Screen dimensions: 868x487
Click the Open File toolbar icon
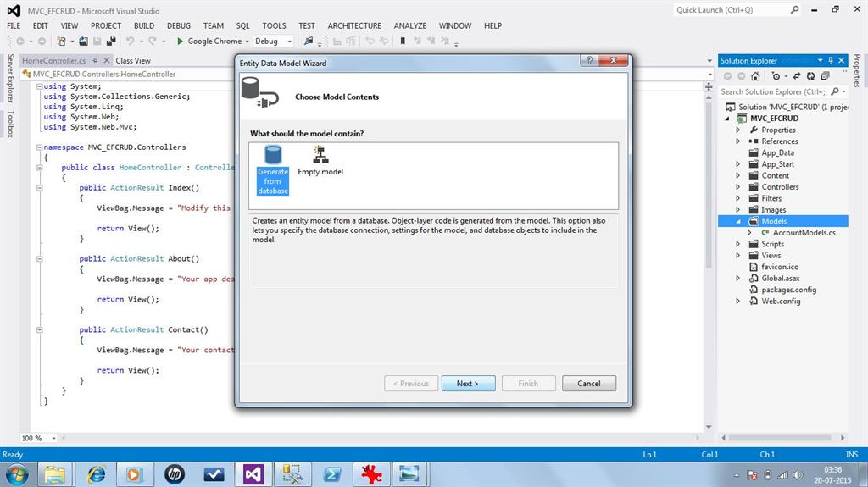click(x=83, y=41)
